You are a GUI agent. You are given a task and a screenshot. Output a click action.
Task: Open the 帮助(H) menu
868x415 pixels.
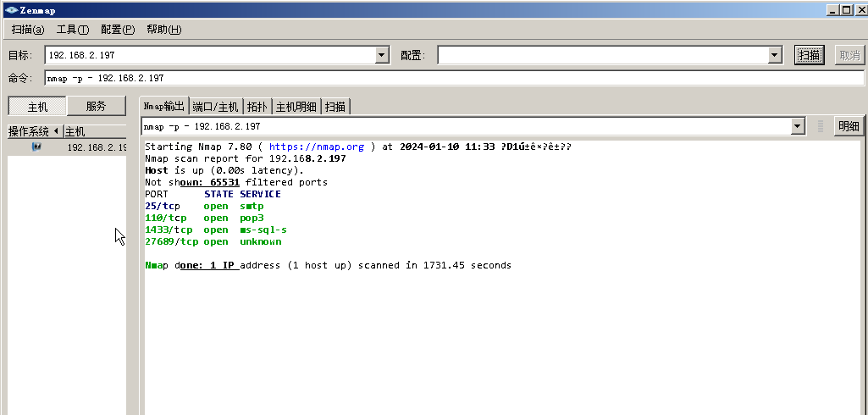point(163,30)
